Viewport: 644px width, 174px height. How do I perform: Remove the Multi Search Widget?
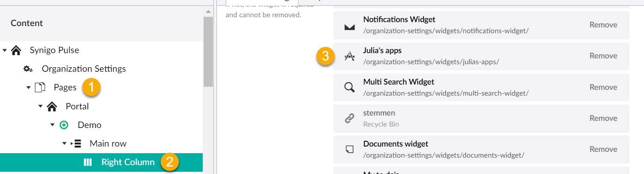[603, 87]
